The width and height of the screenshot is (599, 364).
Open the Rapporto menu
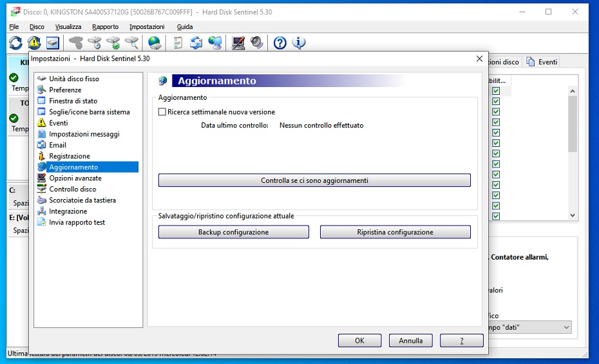pyautogui.click(x=105, y=27)
